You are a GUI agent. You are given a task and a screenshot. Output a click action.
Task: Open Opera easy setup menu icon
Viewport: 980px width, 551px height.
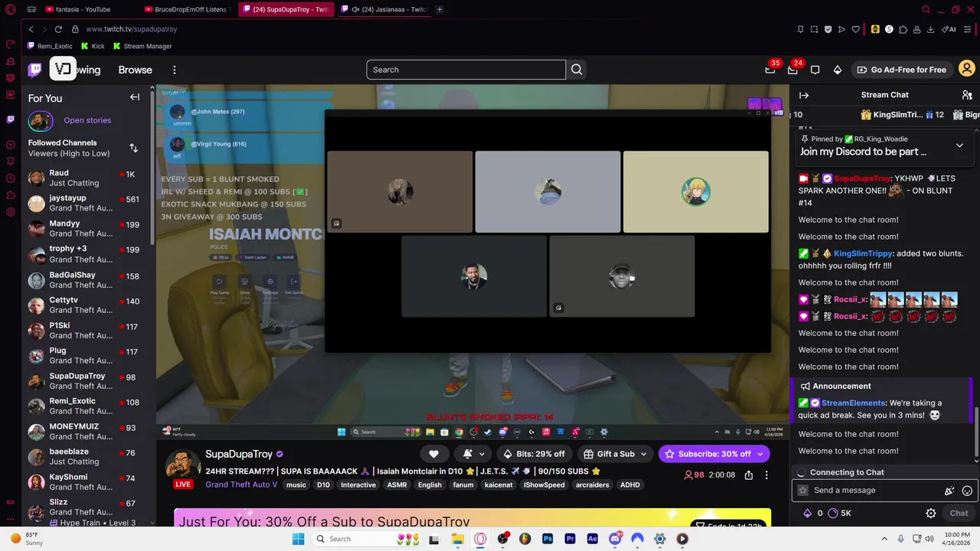click(x=967, y=29)
